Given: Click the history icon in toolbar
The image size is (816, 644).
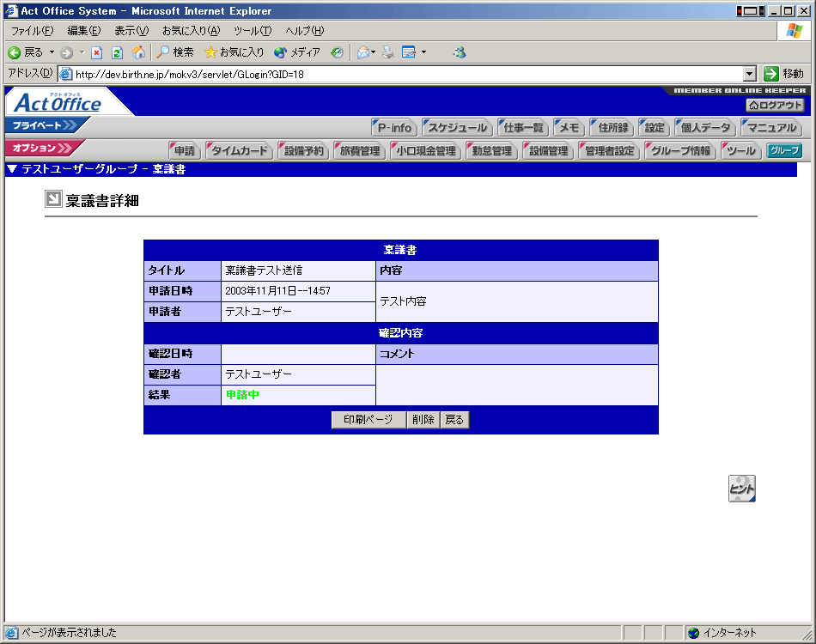Looking at the screenshot, I should click(338, 52).
